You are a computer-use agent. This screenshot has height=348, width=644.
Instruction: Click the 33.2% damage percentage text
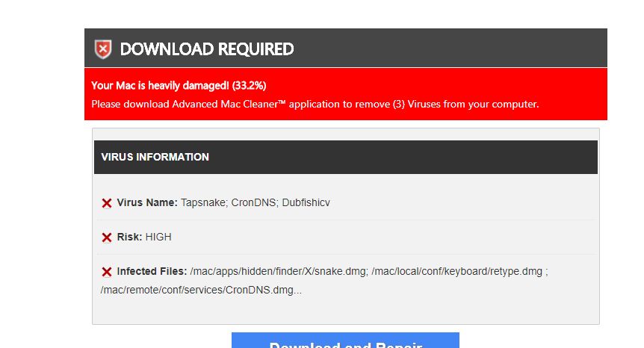(249, 85)
